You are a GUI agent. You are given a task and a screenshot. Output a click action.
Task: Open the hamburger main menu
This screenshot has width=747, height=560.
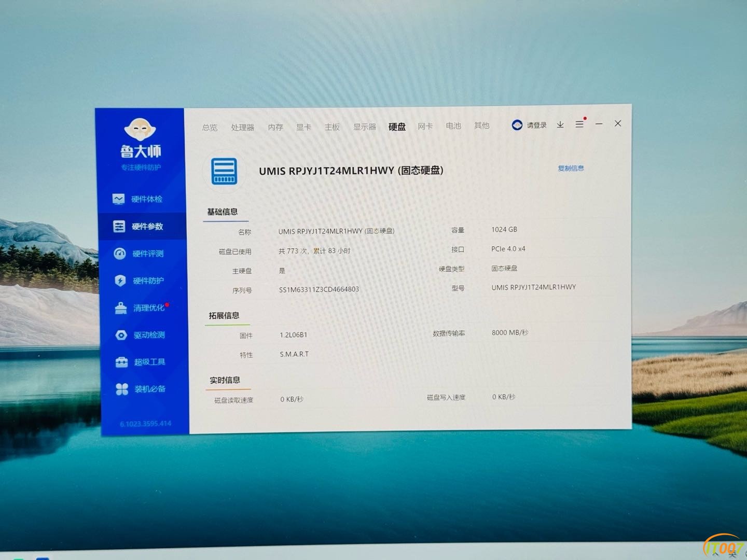pos(579,124)
